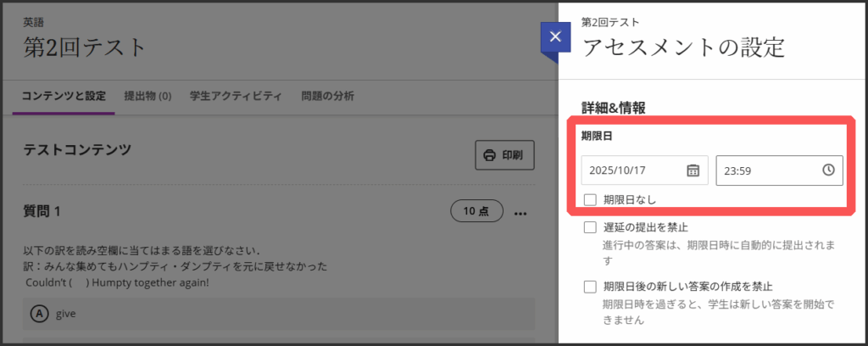Image resolution: width=868 pixels, height=346 pixels.
Task: Click the 英語 course link above the title
Action: pyautogui.click(x=32, y=20)
